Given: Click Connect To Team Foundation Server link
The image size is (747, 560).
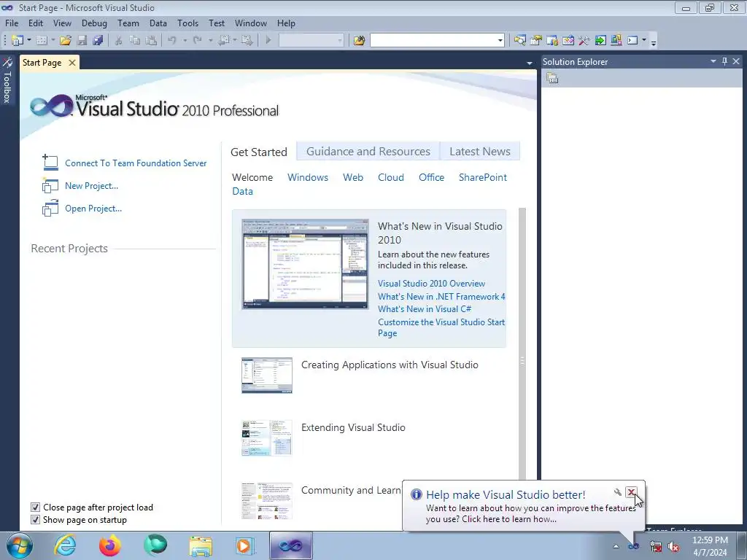Looking at the screenshot, I should tap(136, 163).
